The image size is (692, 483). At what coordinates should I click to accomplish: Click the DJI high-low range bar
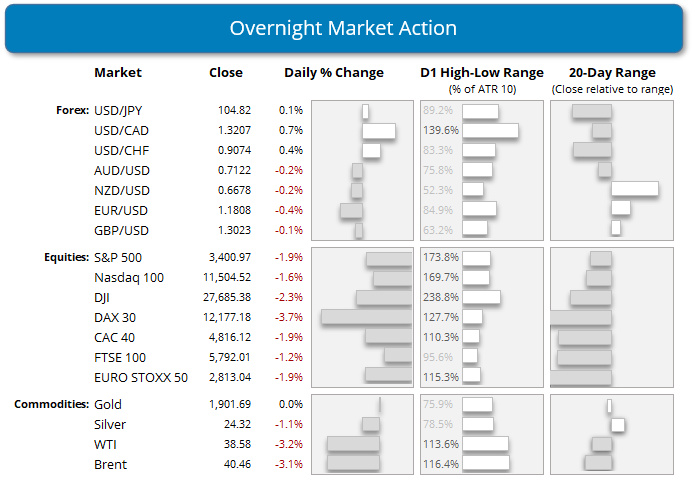tap(481, 297)
